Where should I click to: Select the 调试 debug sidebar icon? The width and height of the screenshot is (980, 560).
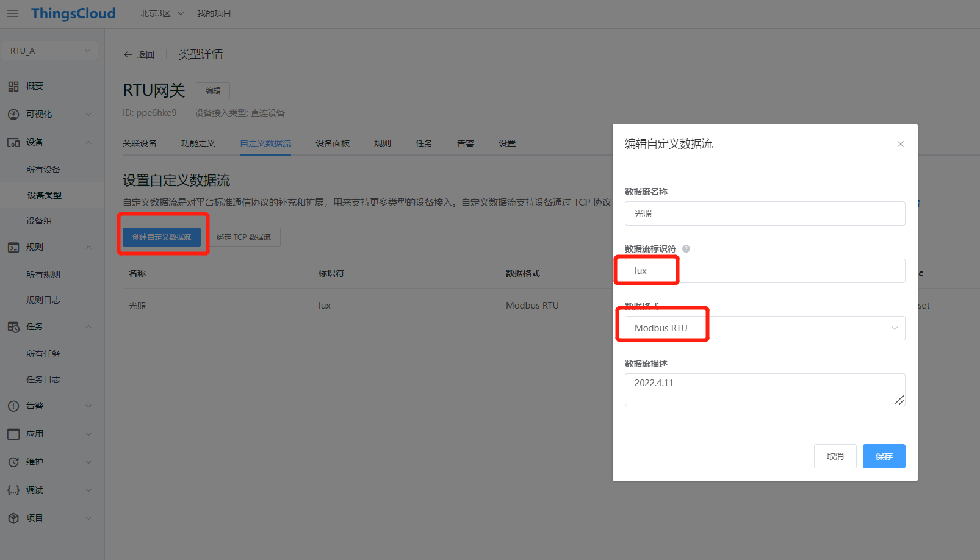(13, 489)
